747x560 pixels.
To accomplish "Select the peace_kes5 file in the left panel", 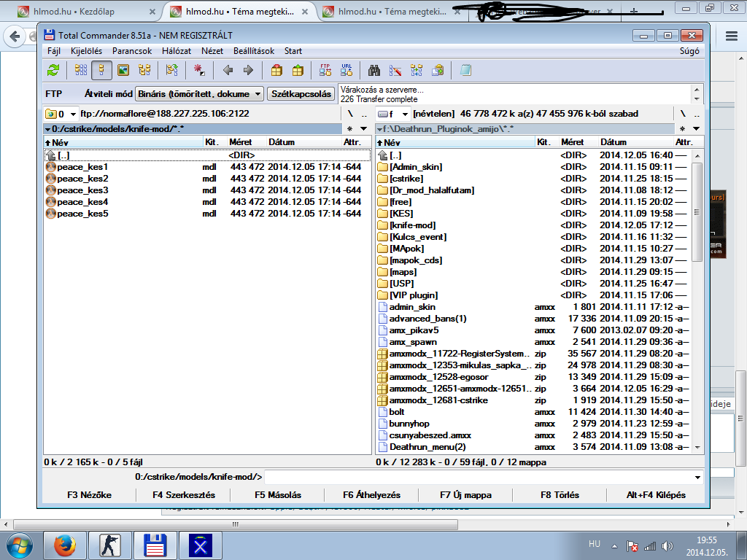I will point(207,214).
